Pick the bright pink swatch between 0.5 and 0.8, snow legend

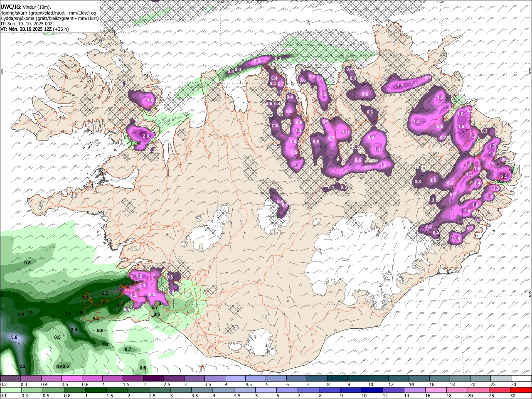point(72,379)
